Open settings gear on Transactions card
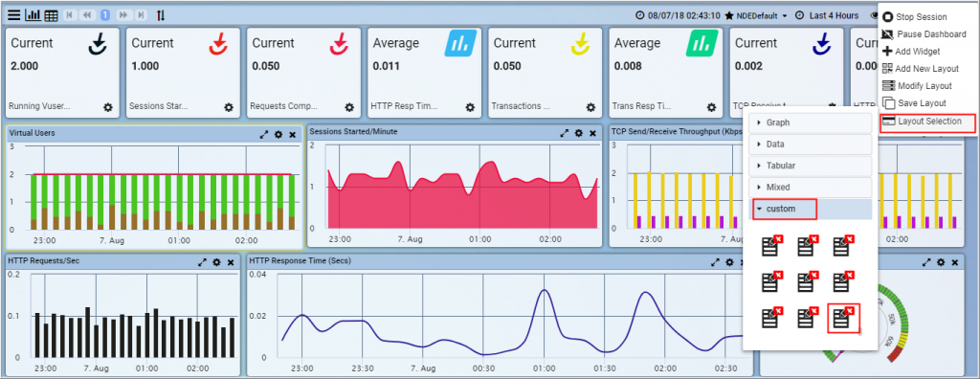The width and height of the screenshot is (980, 379). pos(590,107)
